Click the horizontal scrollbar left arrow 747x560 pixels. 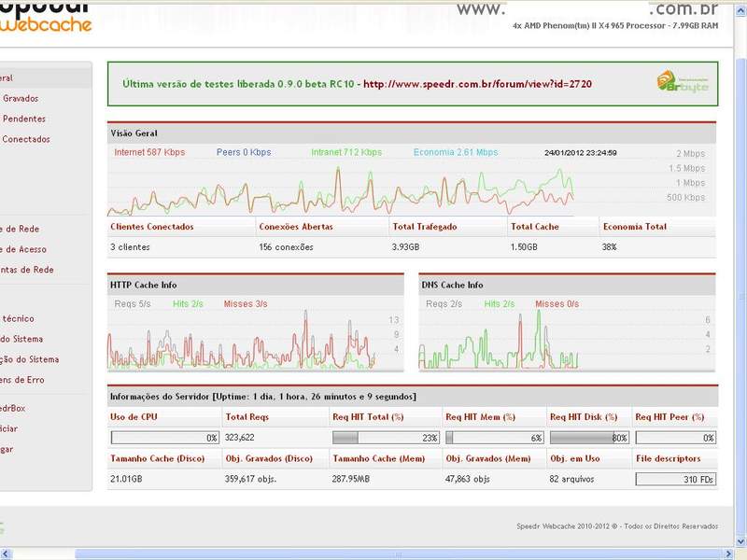pyautogui.click(x=5, y=554)
